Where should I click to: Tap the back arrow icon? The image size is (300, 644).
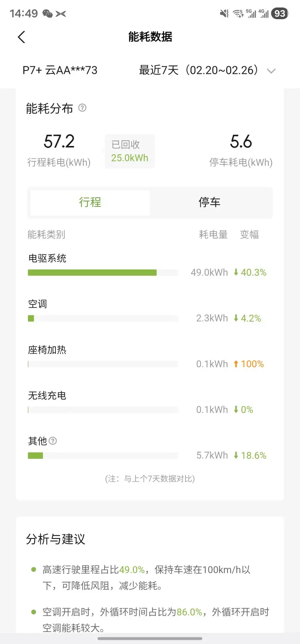pyautogui.click(x=22, y=37)
